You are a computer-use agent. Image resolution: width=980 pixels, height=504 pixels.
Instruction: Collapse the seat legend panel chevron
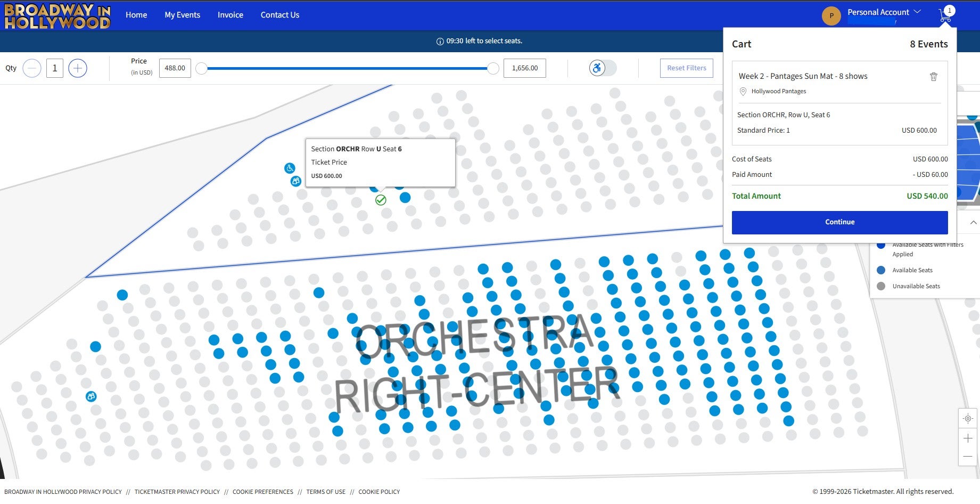click(973, 223)
